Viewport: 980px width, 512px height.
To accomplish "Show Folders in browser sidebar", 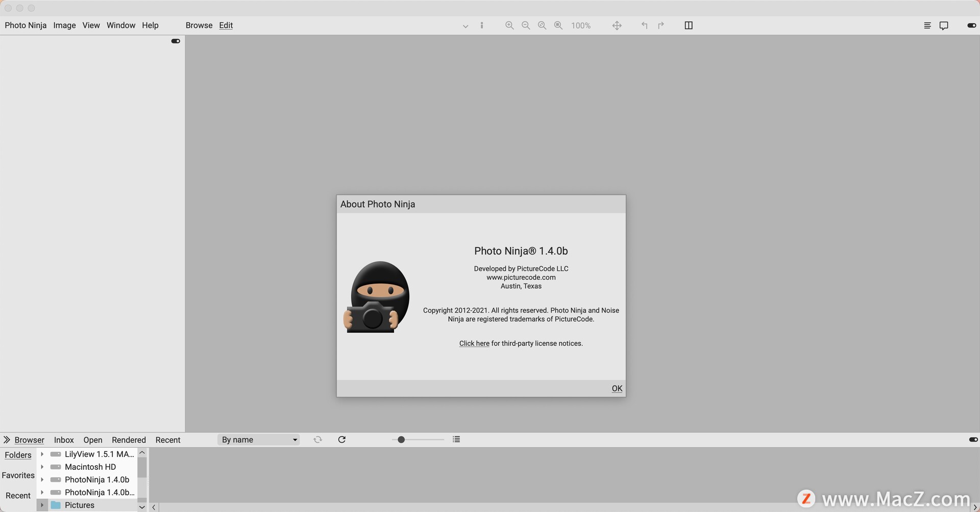I will [18, 455].
